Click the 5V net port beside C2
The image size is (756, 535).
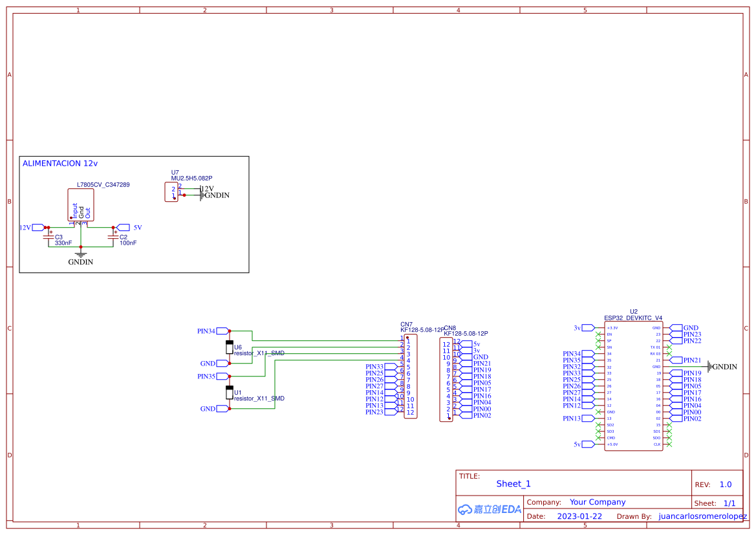[123, 227]
